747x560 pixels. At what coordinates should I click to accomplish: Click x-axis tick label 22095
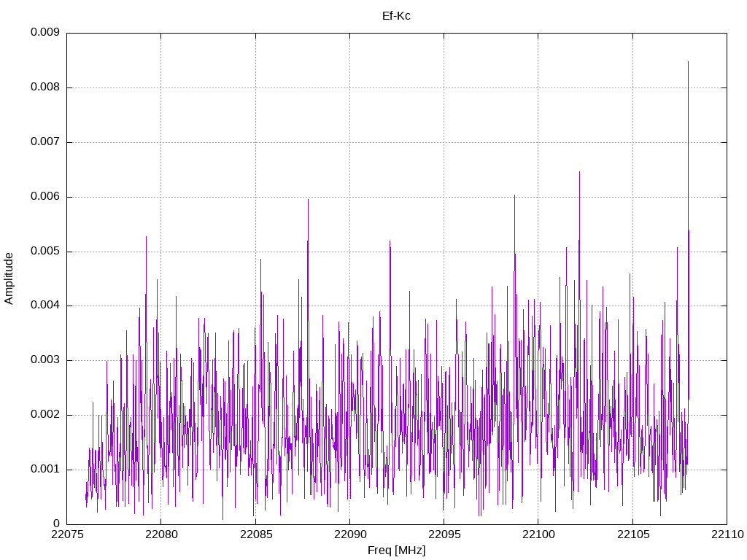(444, 534)
